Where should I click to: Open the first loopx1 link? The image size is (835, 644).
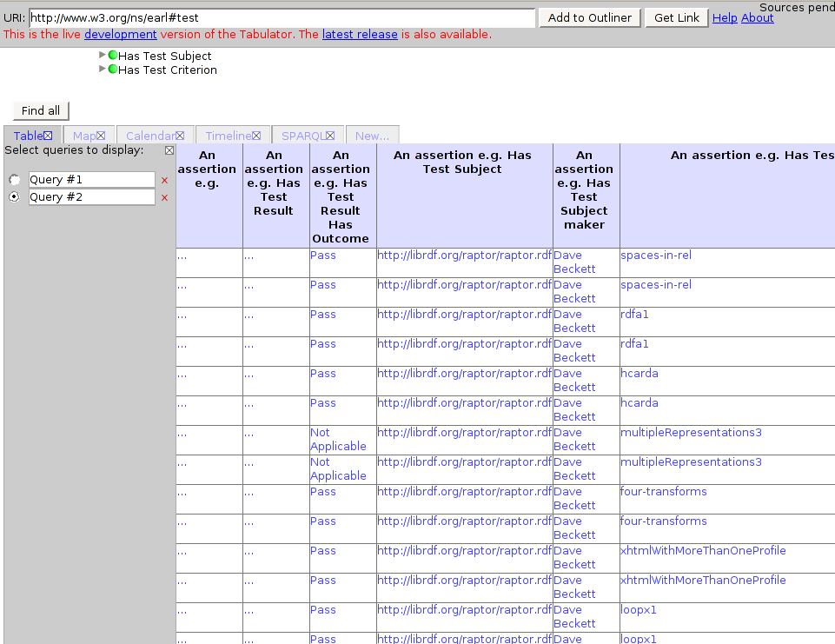coord(639,610)
